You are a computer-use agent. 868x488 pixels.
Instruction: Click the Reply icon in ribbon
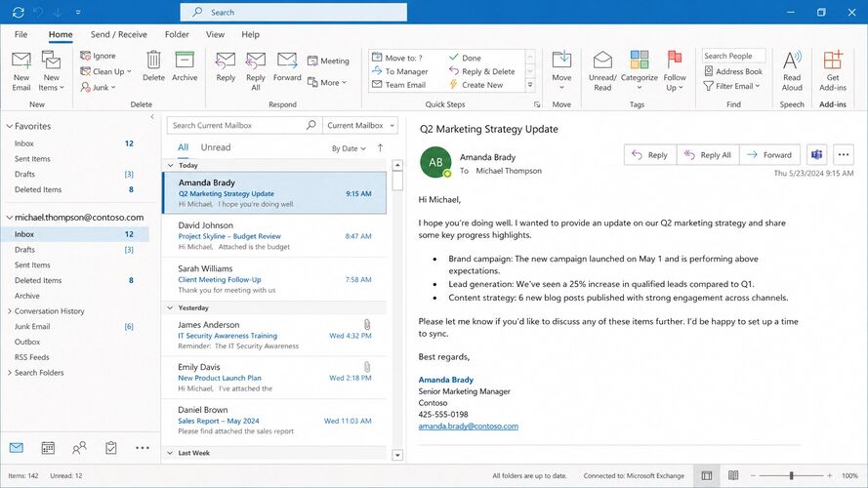pyautogui.click(x=226, y=60)
